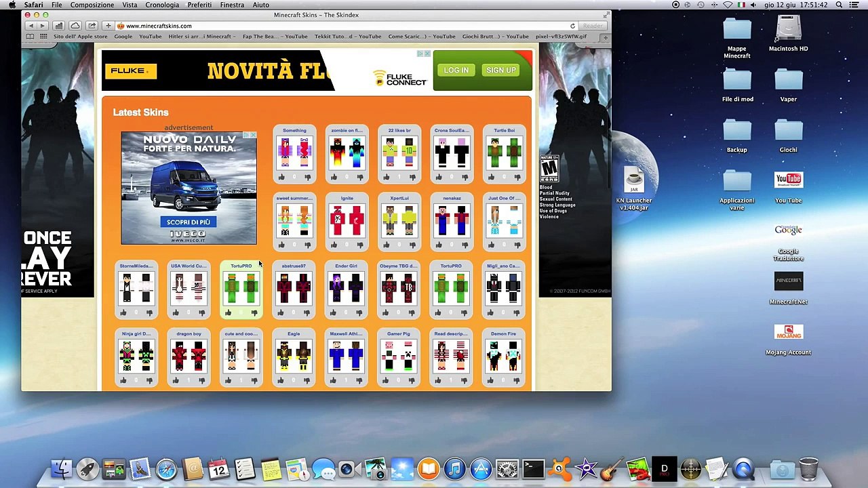Open the "pixel-vfl3z5WfW.gif" bookmark
868x488 pixels.
[561, 37]
